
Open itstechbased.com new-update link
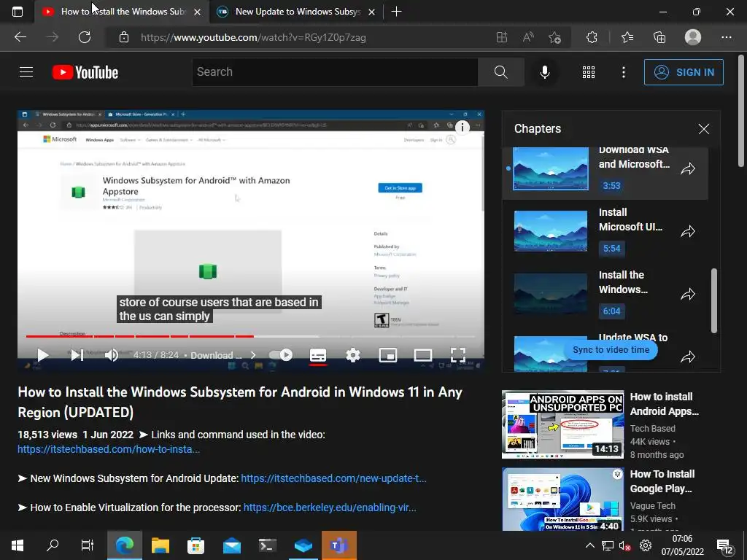[x=333, y=478]
